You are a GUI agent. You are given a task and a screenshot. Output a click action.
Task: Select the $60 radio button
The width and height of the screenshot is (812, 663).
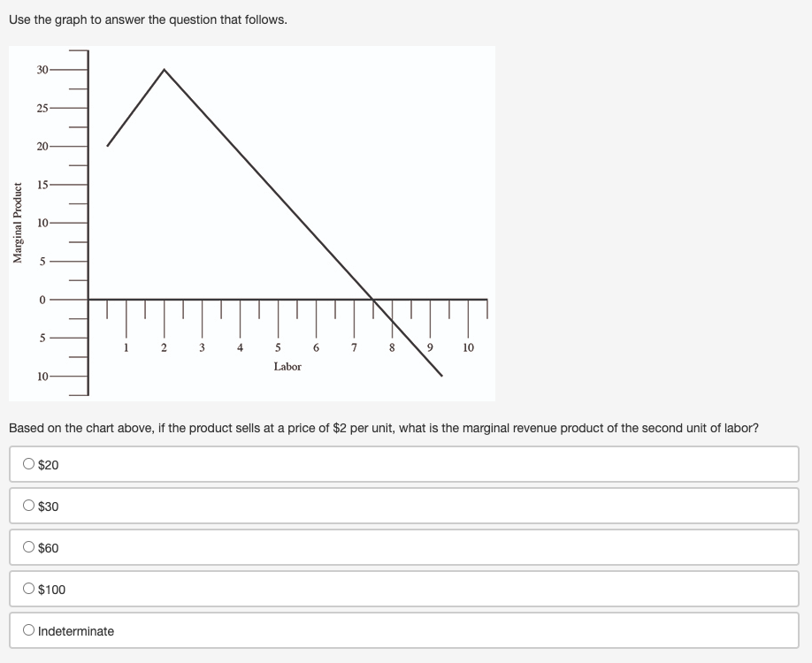click(29, 547)
